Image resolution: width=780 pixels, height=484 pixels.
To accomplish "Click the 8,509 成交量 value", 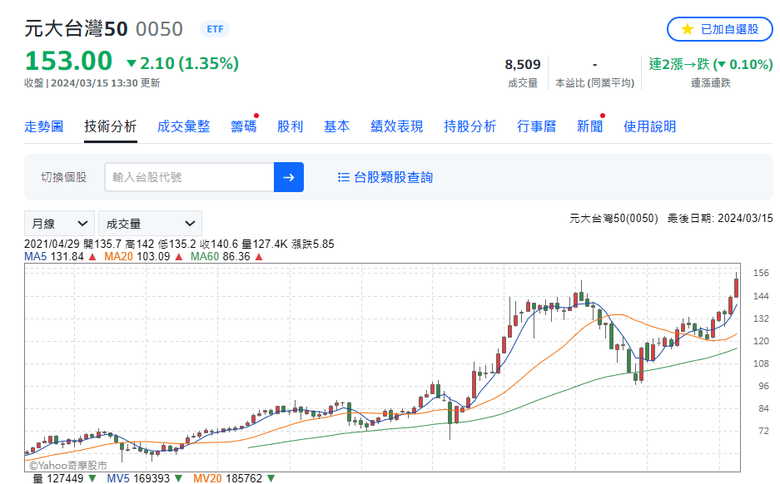I will pos(523,65).
